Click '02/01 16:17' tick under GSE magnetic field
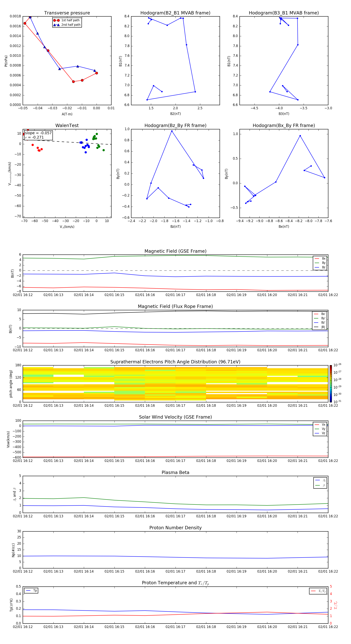 175,295
